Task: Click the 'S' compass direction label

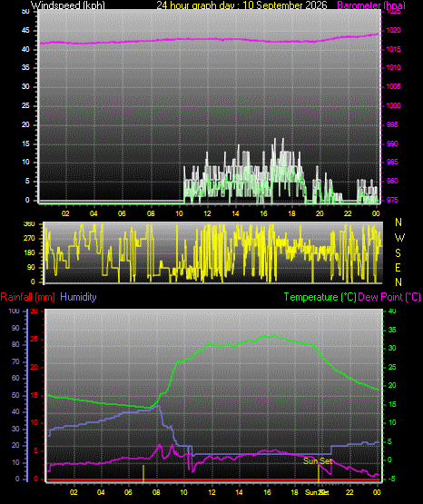Action: (x=398, y=253)
